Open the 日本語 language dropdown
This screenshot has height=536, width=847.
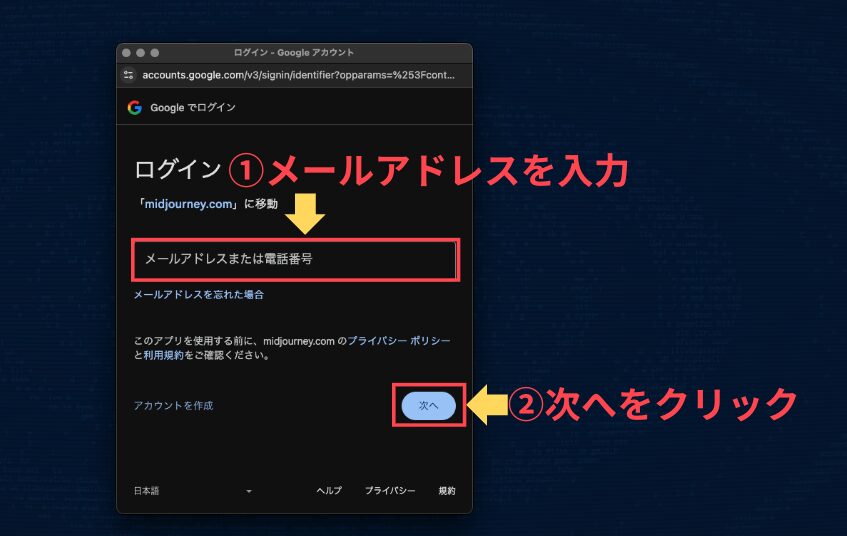[x=192, y=491]
